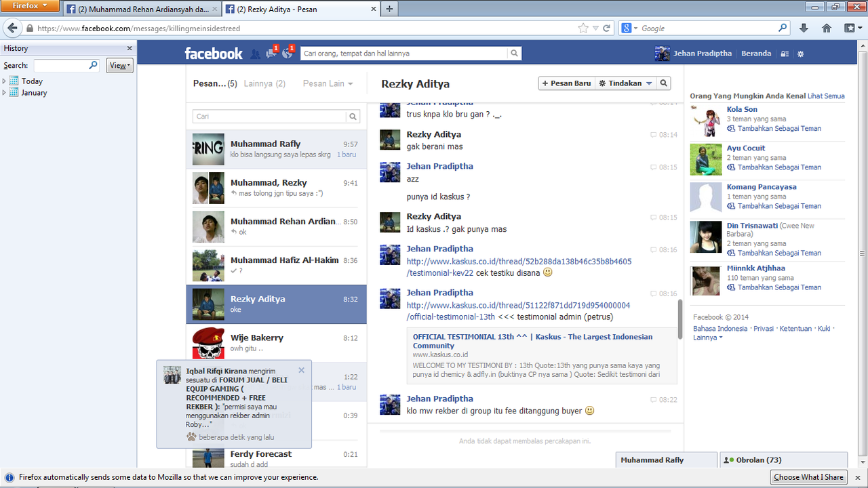Open the Ferdy Forecast conversation
This screenshot has width=868, height=488.
[276, 454]
